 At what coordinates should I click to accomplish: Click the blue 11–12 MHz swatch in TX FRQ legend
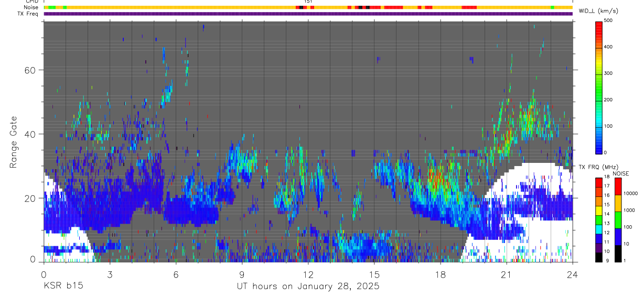[x=599, y=238]
